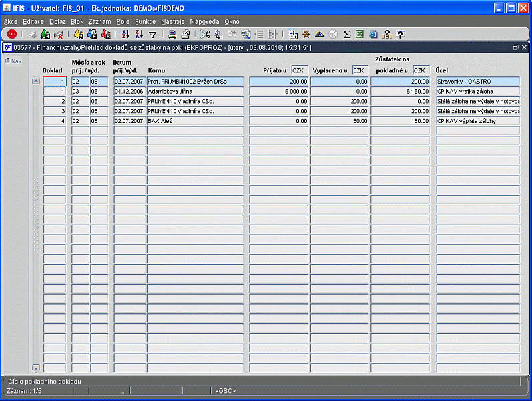The height and width of the screenshot is (401, 532).
Task: Click the printer icon
Action: 172,34
